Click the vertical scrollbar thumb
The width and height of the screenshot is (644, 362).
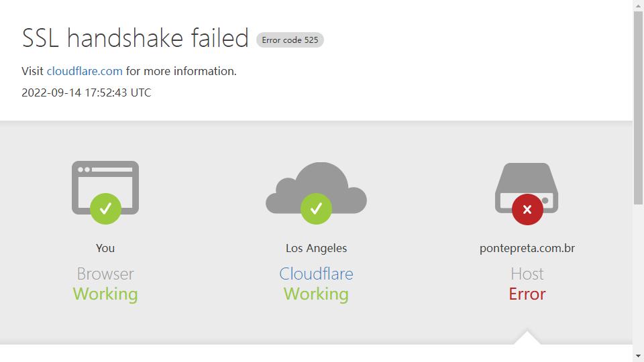point(638,107)
